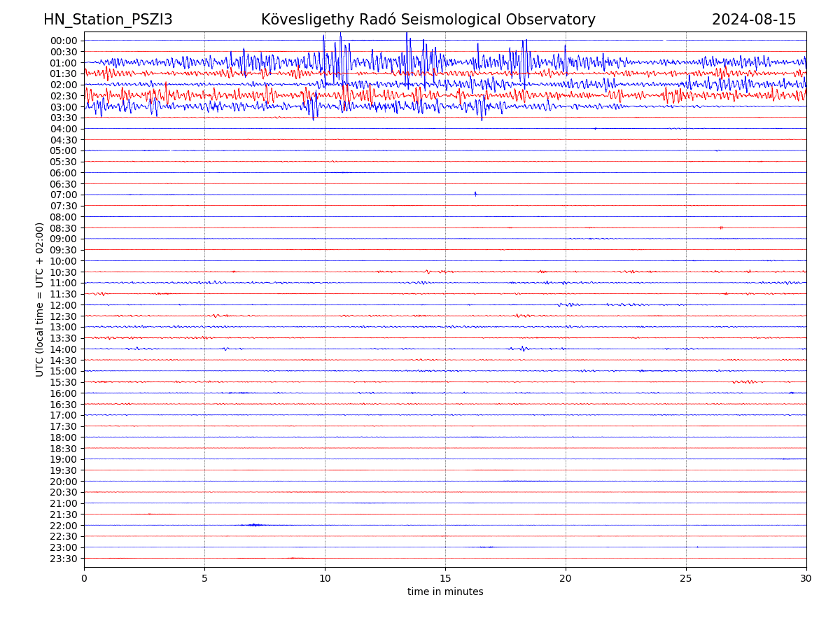This screenshot has width=840, height=630.
Task: Click the x-axis tick label 30
Action: (806, 578)
